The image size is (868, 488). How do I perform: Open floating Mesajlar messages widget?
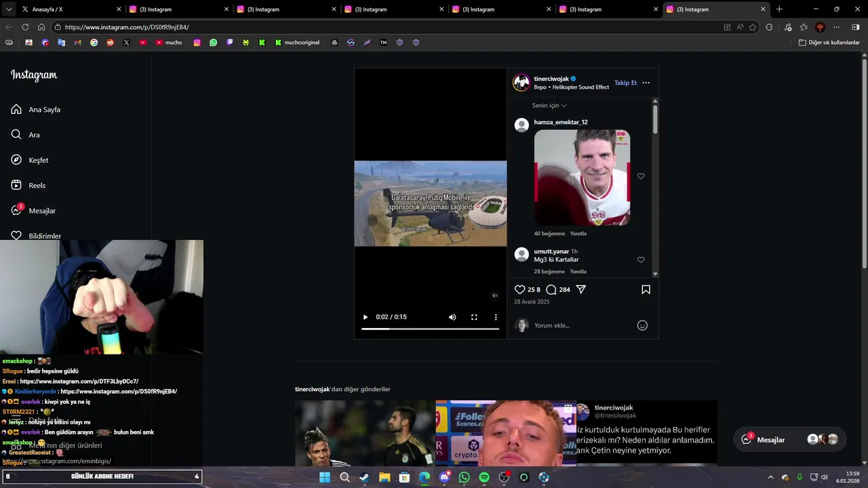coord(790,439)
